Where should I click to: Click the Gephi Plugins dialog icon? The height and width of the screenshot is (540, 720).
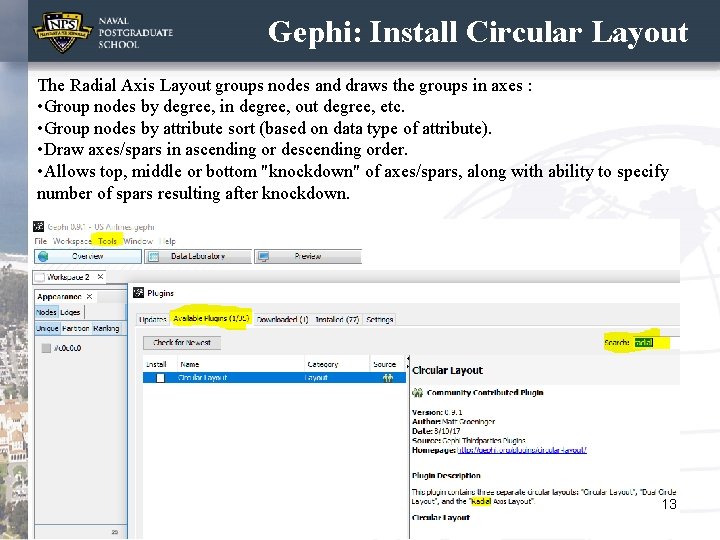click(x=138, y=292)
